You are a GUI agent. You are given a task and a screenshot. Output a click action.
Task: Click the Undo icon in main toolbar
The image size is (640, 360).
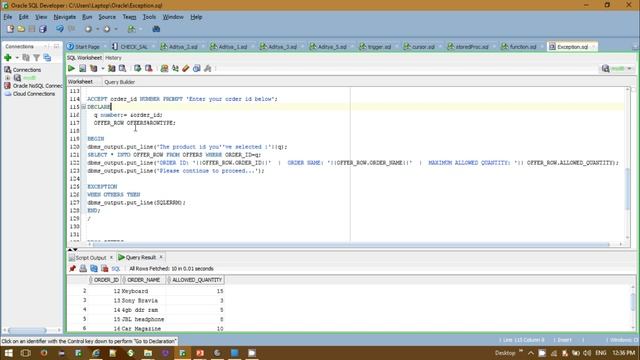[60, 29]
